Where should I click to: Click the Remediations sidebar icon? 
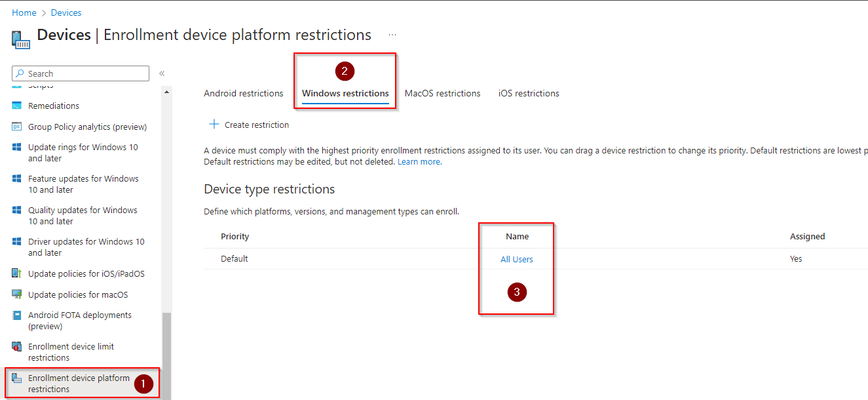point(17,106)
